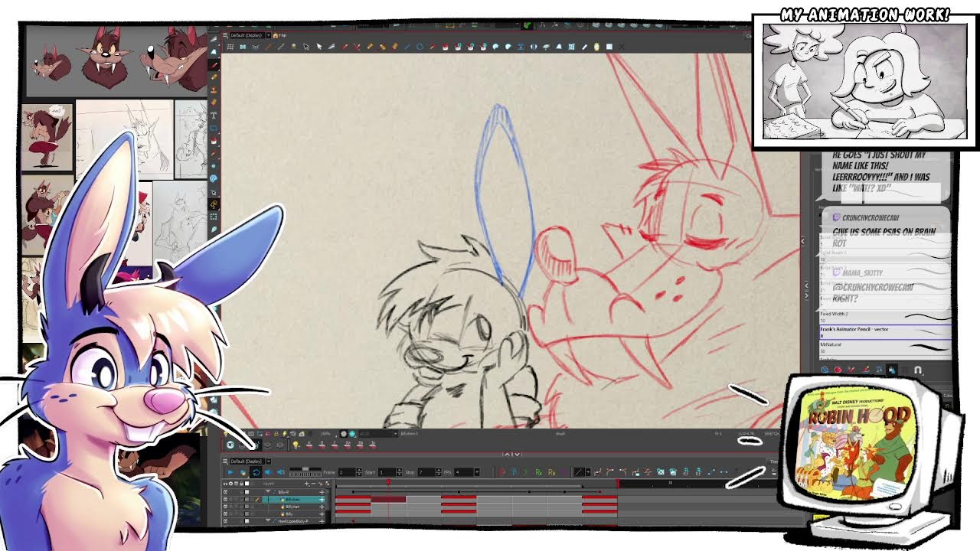Screen dimensions: 980x551
Task: Click the white square icon in top toolbar
Action: (x=609, y=47)
